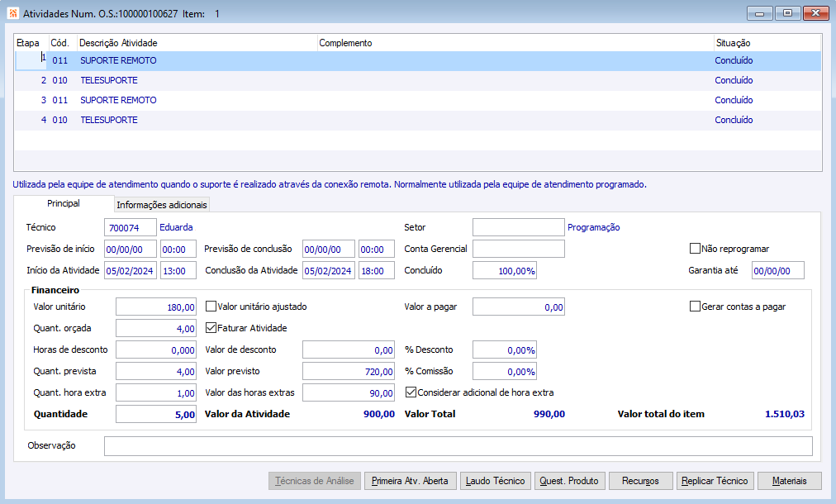Uncheck the Faturar Atividade checkbox
Image resolution: width=836 pixels, height=504 pixels.
tap(211, 328)
